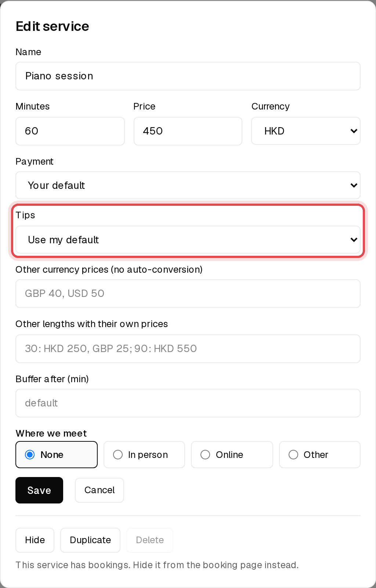
Task: Duplicate the Piano session service
Action: 90,540
